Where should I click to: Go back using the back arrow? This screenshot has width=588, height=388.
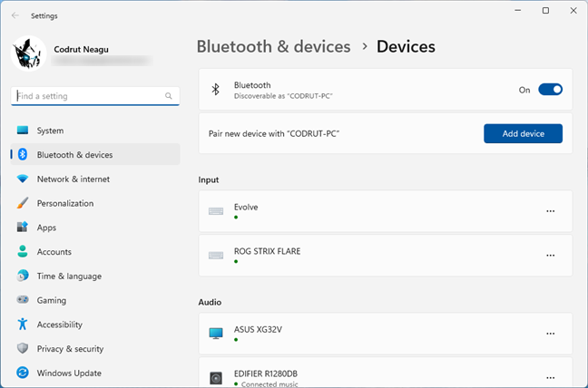point(15,15)
